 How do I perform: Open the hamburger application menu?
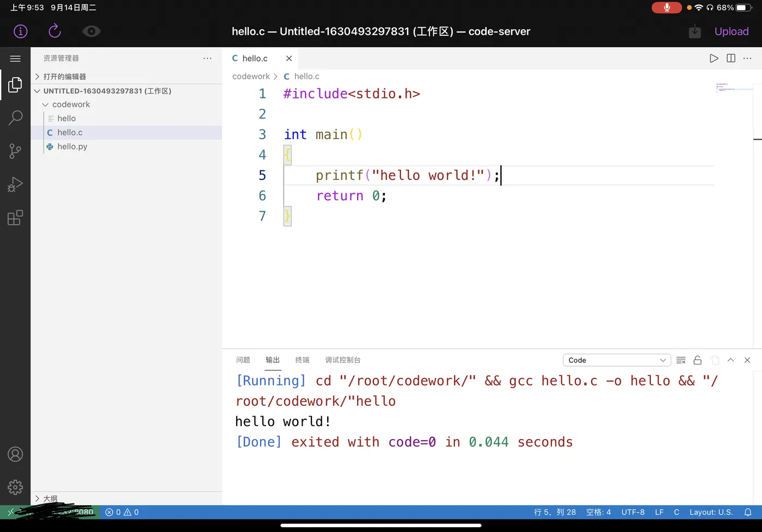(15, 58)
